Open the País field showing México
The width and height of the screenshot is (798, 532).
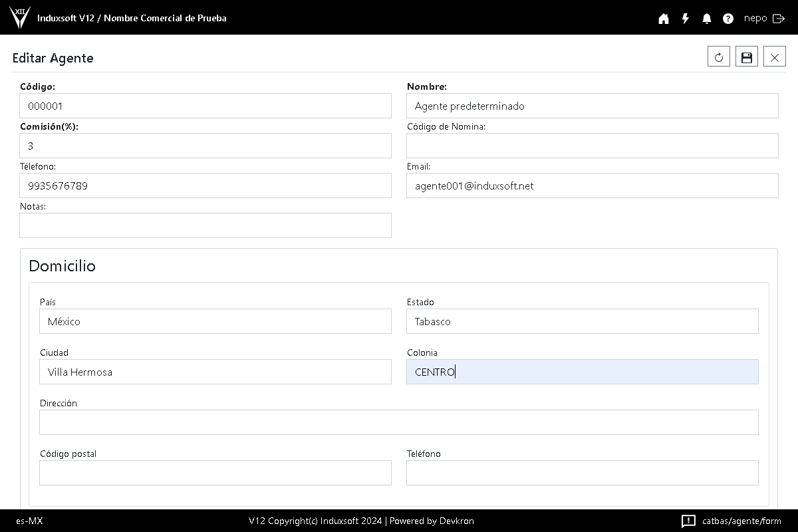pos(215,321)
